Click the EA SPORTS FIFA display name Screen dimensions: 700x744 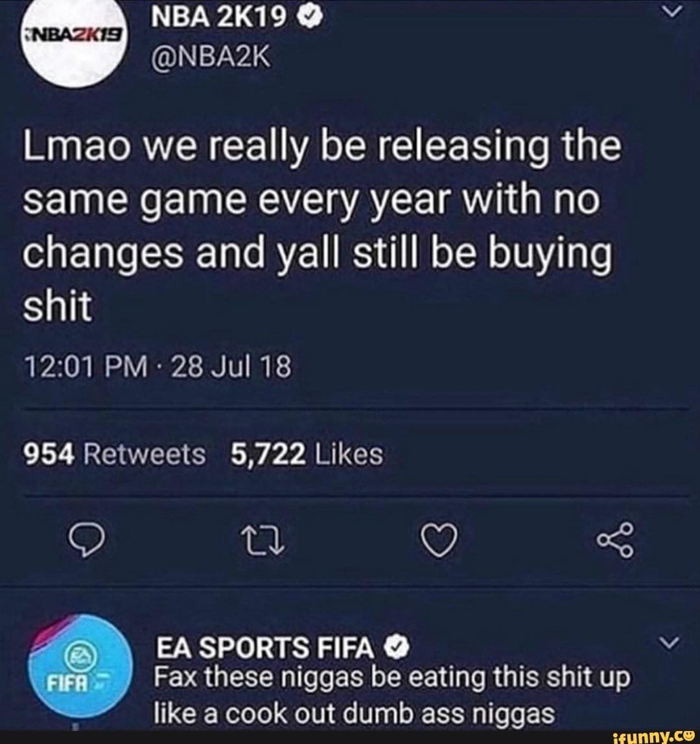pos(265,647)
